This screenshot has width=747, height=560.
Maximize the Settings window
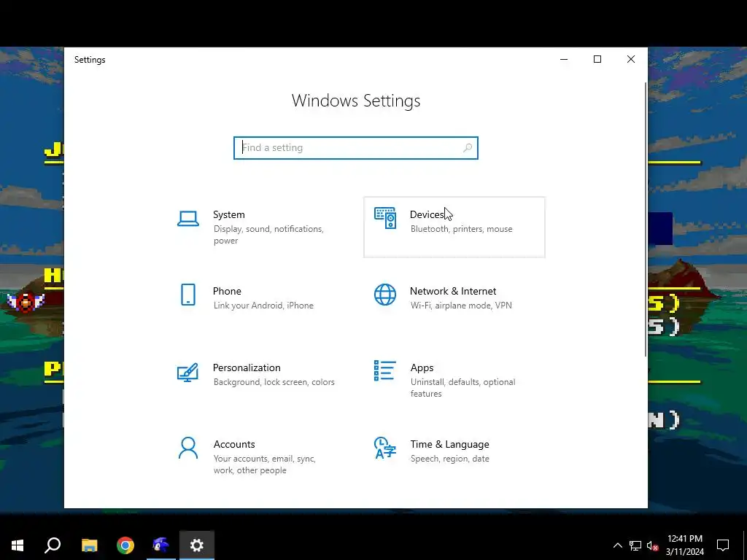[597, 59]
